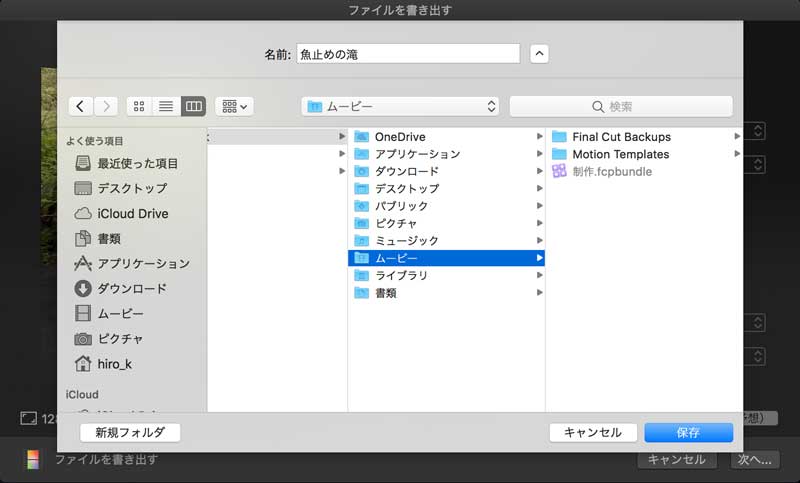800x483 pixels.
Task: Click the dialog's キャンセル button
Action: pos(593,432)
